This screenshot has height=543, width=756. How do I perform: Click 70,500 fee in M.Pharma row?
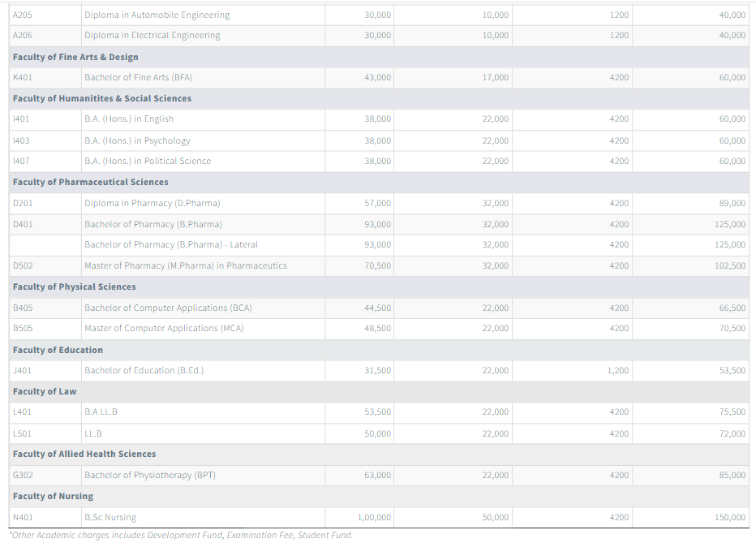tap(377, 265)
